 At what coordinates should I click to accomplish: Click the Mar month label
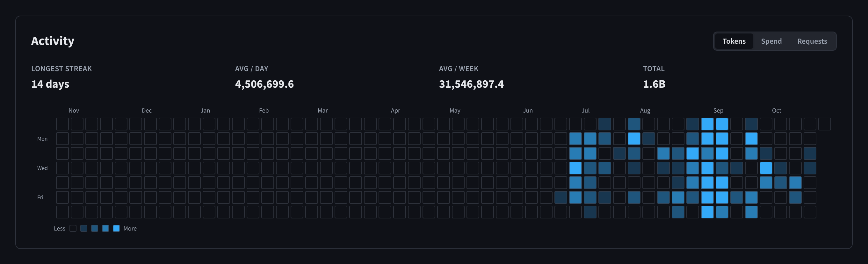[322, 111]
